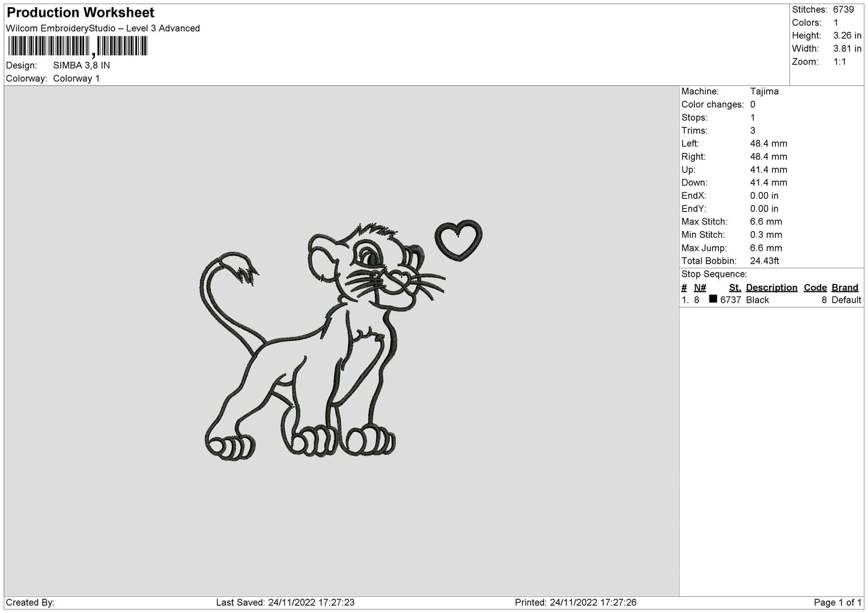Click the Printed timestamp
The height and width of the screenshot is (613, 868).
575,602
